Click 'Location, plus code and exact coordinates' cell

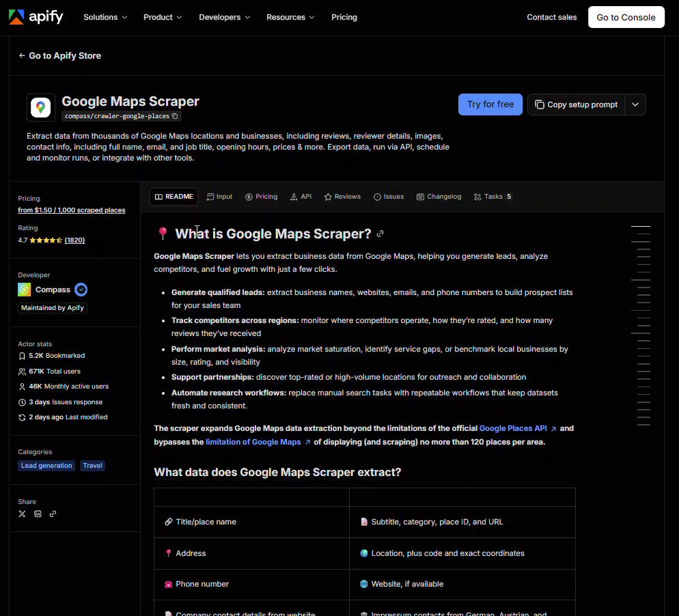pyautogui.click(x=462, y=553)
